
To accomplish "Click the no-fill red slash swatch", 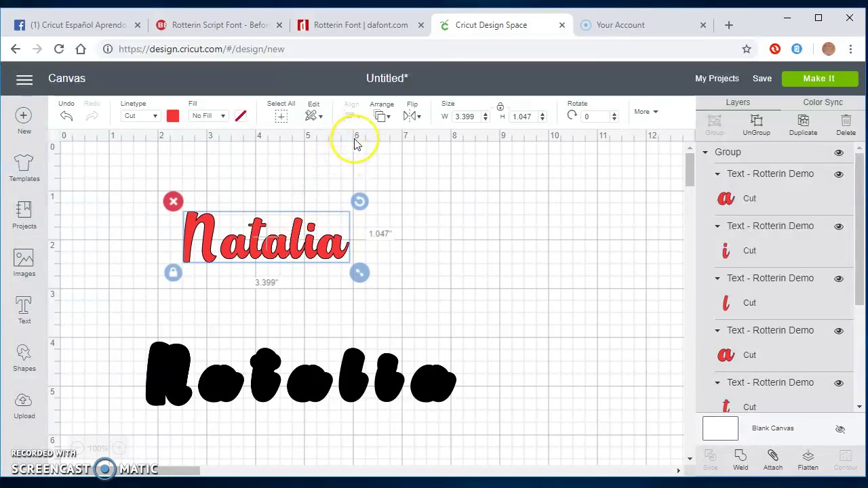I will [x=240, y=117].
